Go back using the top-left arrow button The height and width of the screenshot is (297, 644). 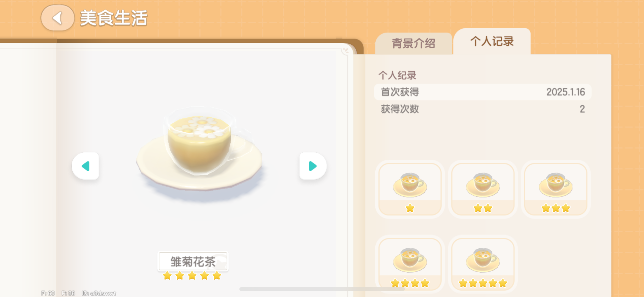click(x=57, y=18)
